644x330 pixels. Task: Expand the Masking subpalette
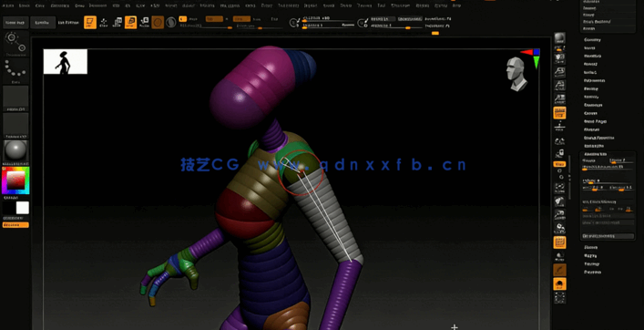point(590,88)
